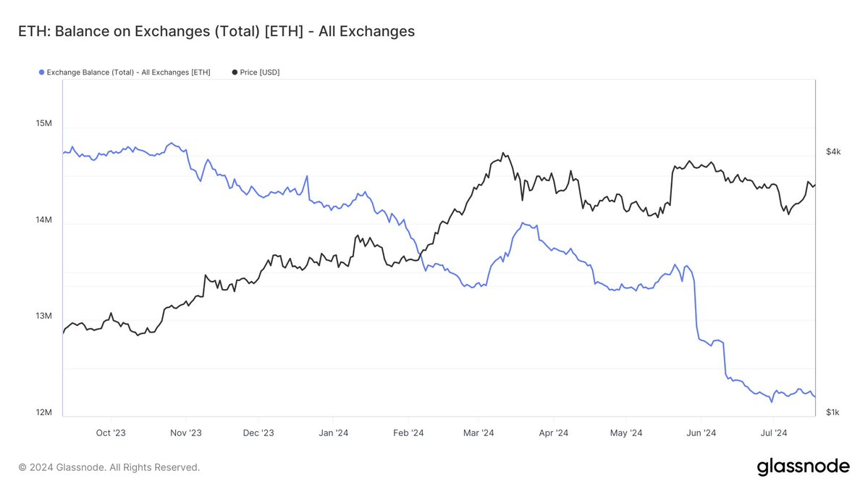Click the Glassnode copyright notice text
This screenshot has height=489, width=868.
point(109,467)
